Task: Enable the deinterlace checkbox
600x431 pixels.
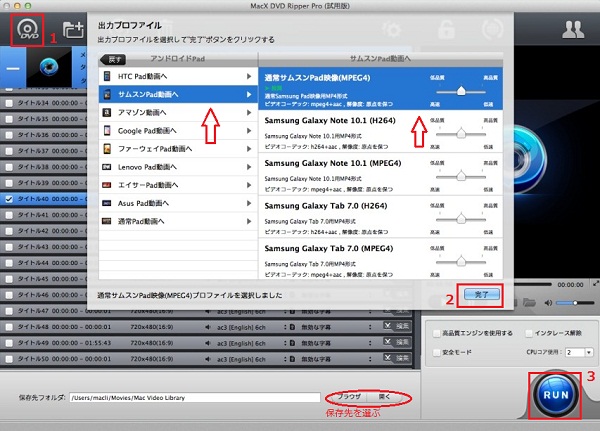Action: point(529,333)
